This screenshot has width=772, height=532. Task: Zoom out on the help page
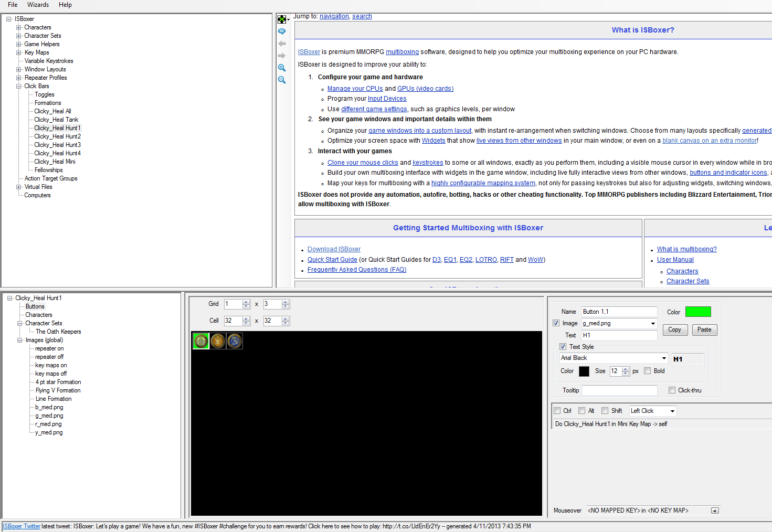(x=282, y=80)
